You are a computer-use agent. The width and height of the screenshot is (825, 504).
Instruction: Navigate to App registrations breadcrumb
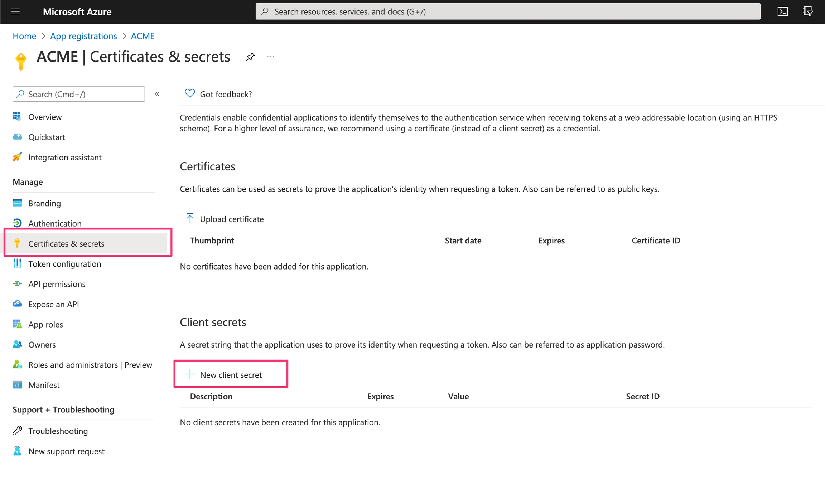click(83, 36)
